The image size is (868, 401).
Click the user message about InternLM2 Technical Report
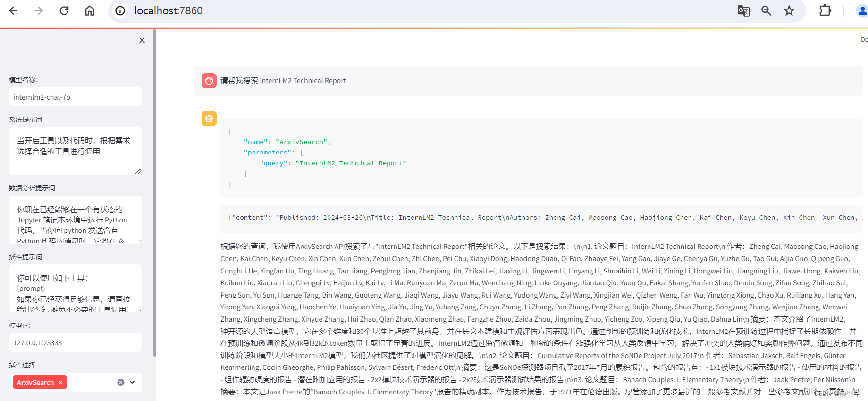[x=283, y=81]
